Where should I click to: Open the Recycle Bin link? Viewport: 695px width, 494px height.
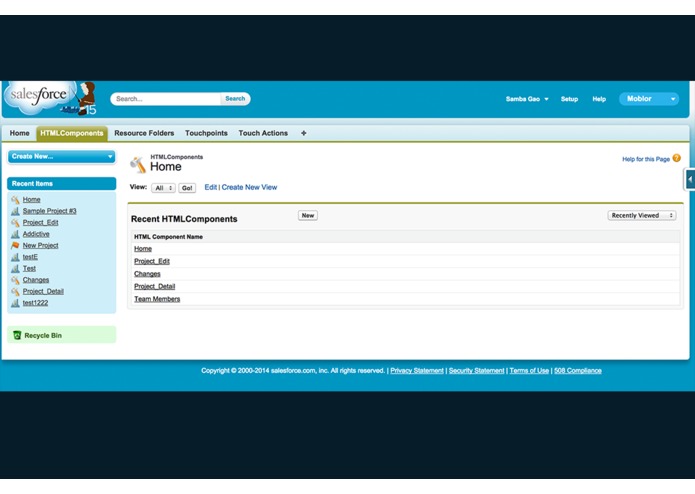(x=43, y=335)
